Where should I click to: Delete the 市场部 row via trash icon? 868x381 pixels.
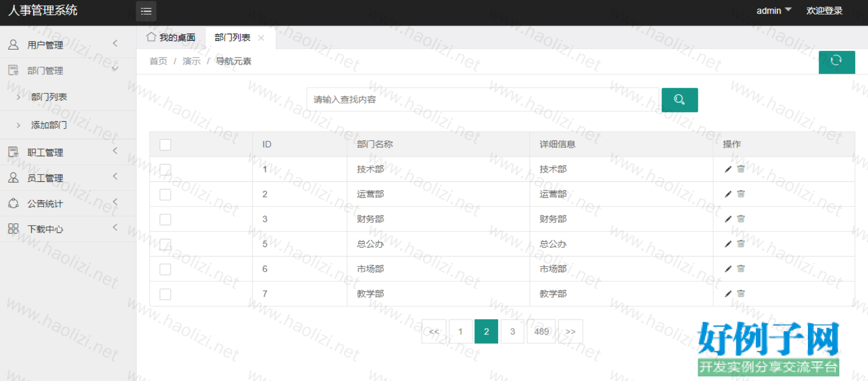(741, 269)
